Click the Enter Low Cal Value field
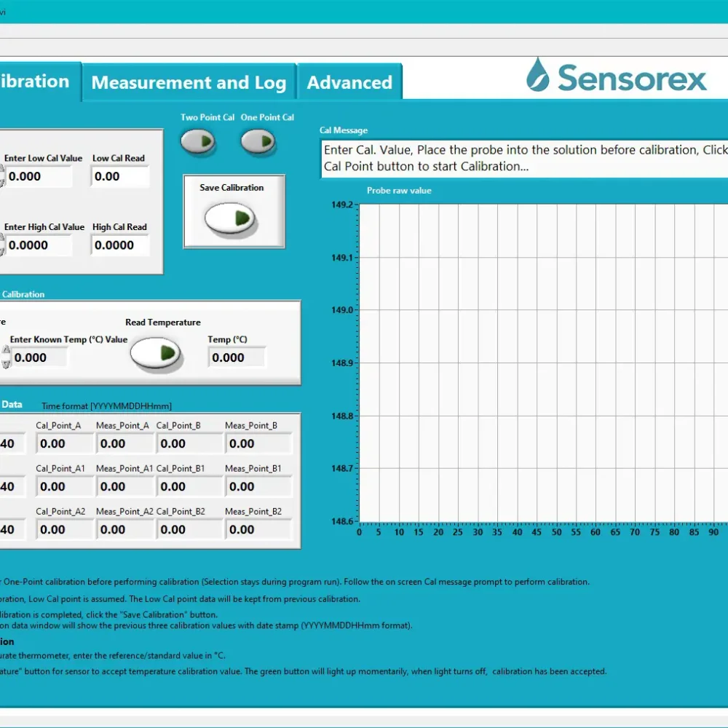 [39, 177]
